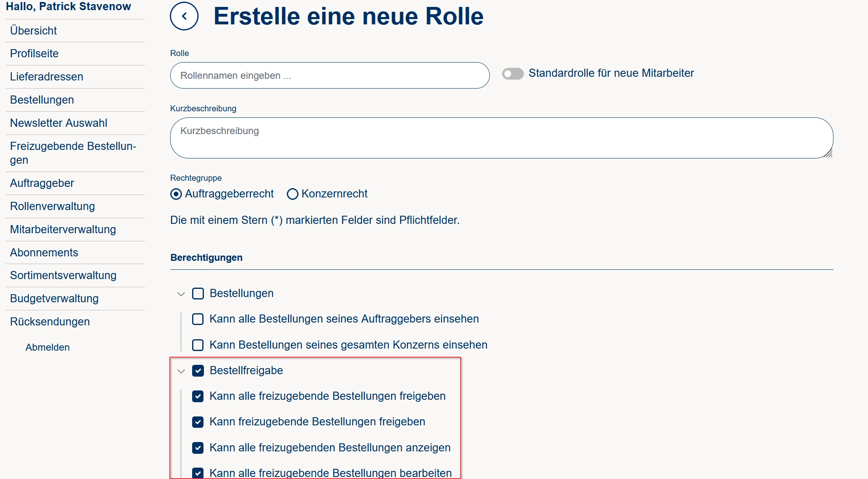The image size is (868, 479).
Task: Uncheck Kann alle freizugebende Bestellungen freigeben
Action: tap(198, 396)
